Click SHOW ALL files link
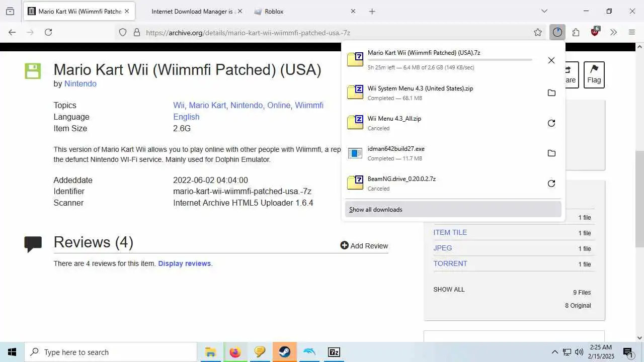The height and width of the screenshot is (362, 644). [x=449, y=289]
